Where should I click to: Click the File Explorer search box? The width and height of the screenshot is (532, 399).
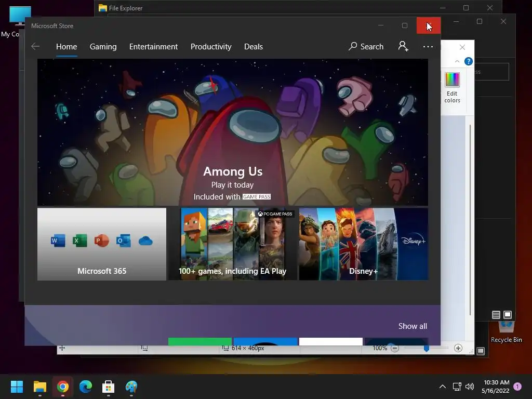(491, 72)
